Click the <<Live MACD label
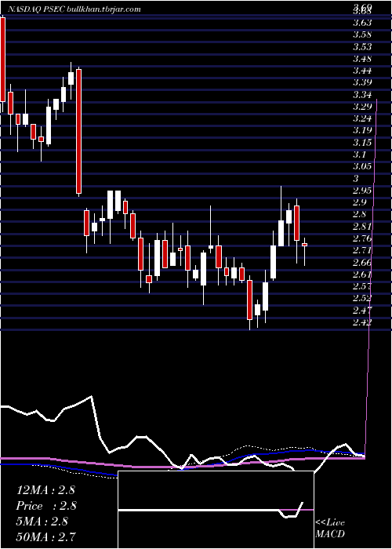The height and width of the screenshot is (549, 392). (330, 529)
